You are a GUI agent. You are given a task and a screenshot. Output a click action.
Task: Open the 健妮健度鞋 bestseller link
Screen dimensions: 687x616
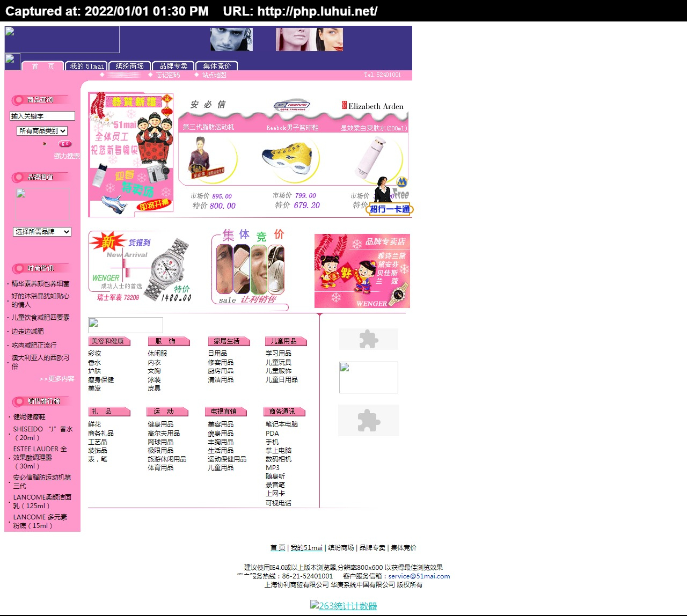pos(29,417)
